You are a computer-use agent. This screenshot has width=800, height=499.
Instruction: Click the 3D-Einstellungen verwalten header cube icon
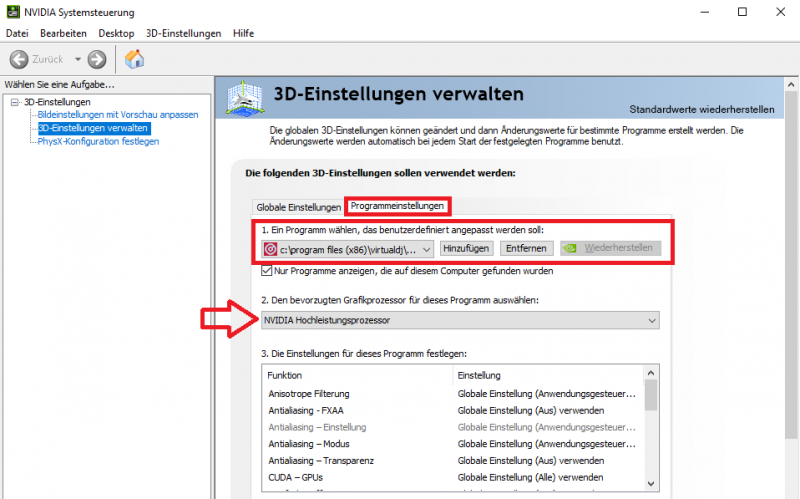245,98
